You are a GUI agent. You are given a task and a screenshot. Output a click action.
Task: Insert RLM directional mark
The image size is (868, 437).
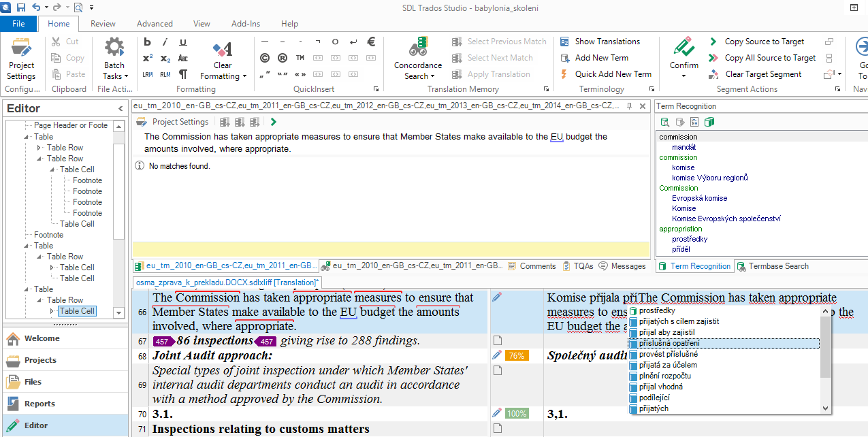click(x=165, y=74)
